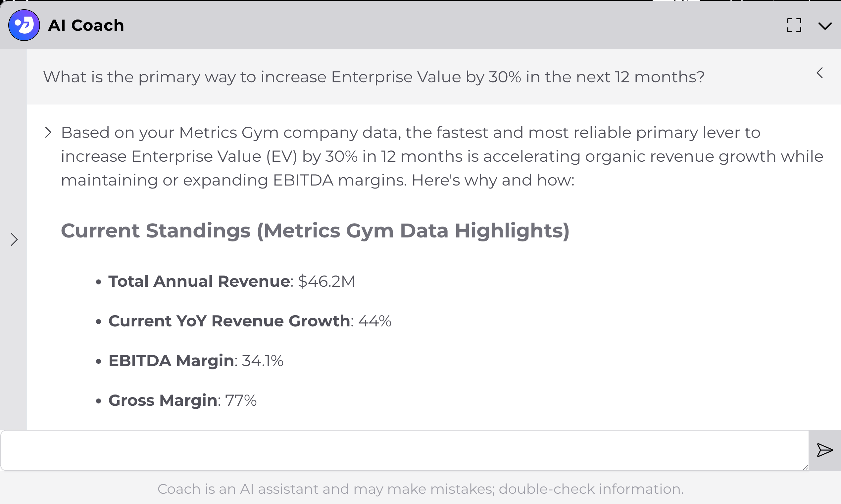Select the Enterprise Value question text
This screenshot has height=504, width=841.
click(373, 77)
